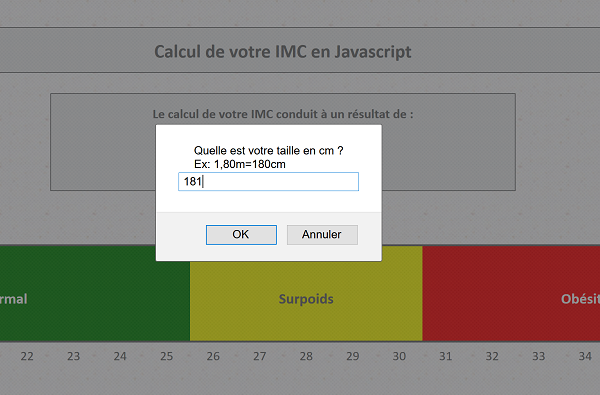The width and height of the screenshot is (600, 395).
Task: Pick scale value 22 on IMC ruler
Action: pos(27,356)
